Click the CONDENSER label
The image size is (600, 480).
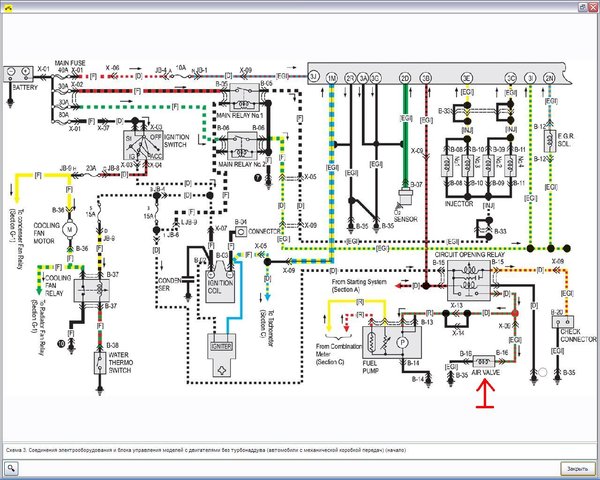[170, 284]
